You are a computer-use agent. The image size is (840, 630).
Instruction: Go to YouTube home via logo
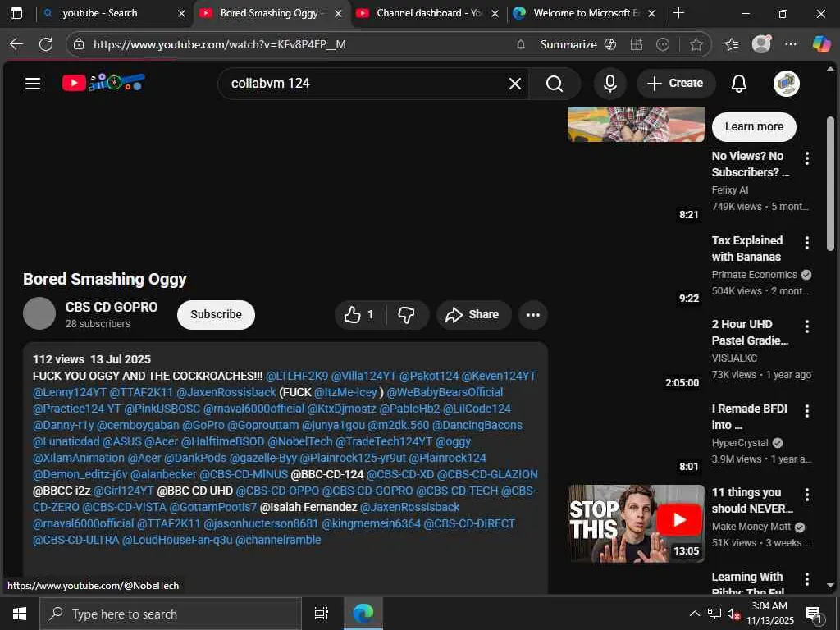click(103, 83)
